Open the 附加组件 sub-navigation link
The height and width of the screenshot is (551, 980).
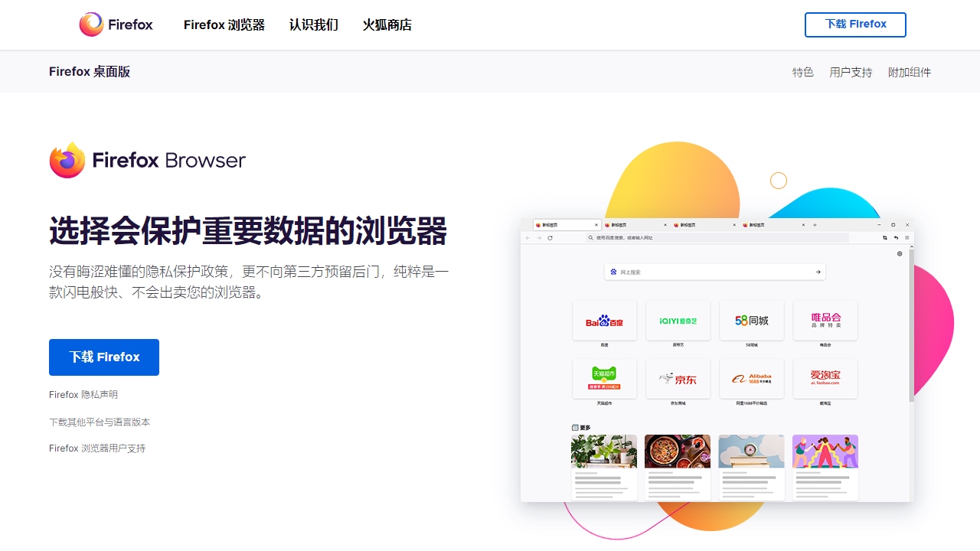point(910,72)
